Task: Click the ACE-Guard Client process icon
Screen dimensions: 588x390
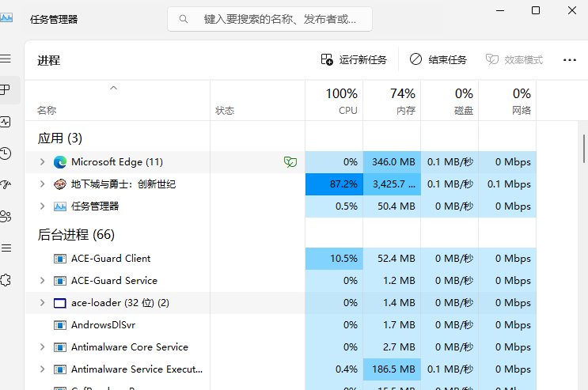Action: tap(60, 259)
